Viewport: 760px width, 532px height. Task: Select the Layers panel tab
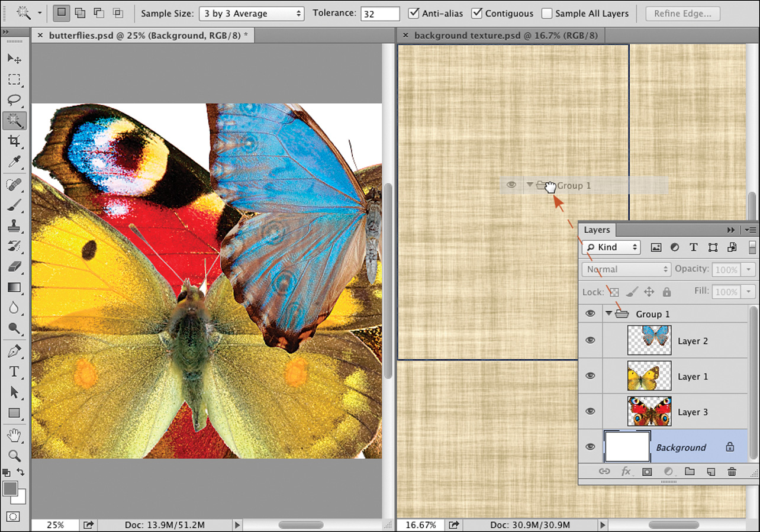pos(597,230)
